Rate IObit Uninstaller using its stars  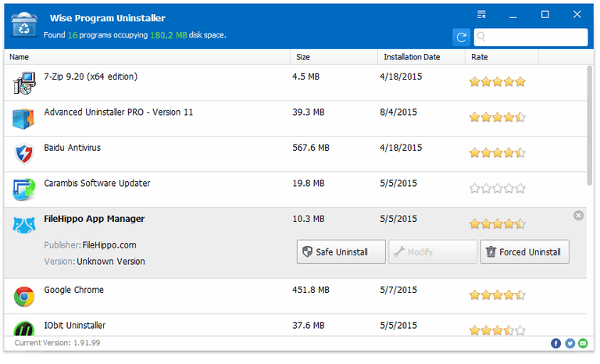pos(498,330)
